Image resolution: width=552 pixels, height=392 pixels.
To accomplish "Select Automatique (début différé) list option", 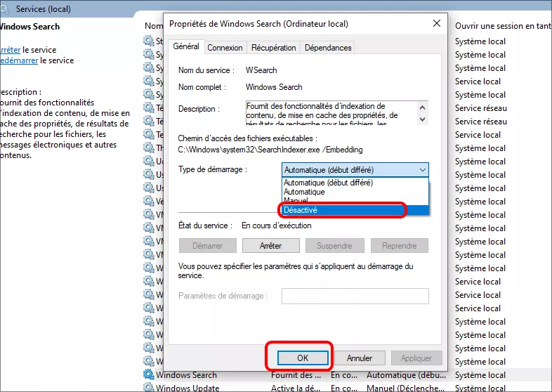I will [x=328, y=183].
